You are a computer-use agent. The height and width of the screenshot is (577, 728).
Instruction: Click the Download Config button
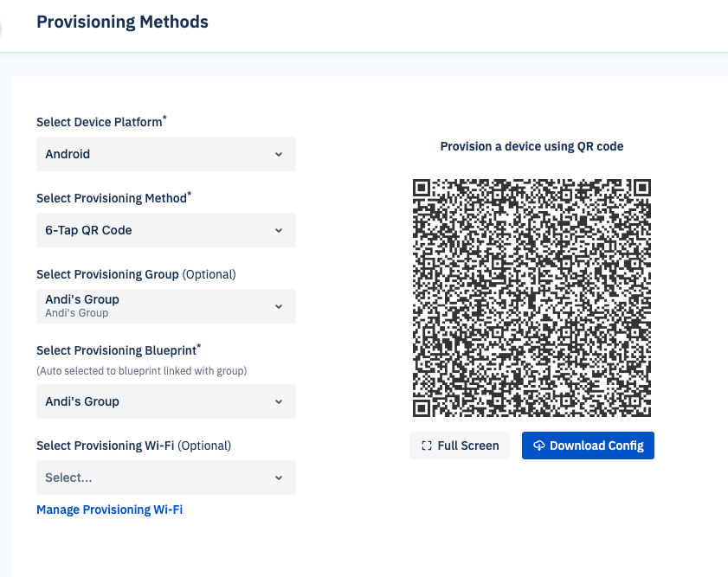588,446
